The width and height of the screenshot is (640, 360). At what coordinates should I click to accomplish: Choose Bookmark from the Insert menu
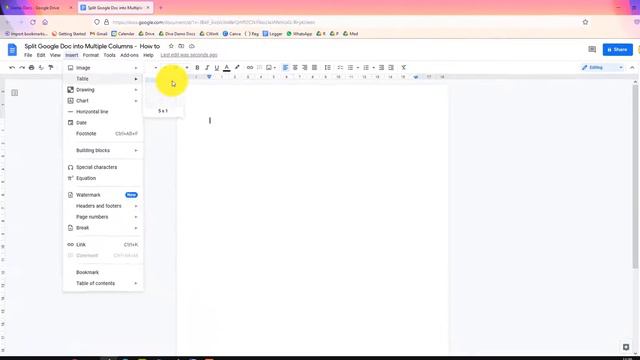coord(103,273)
